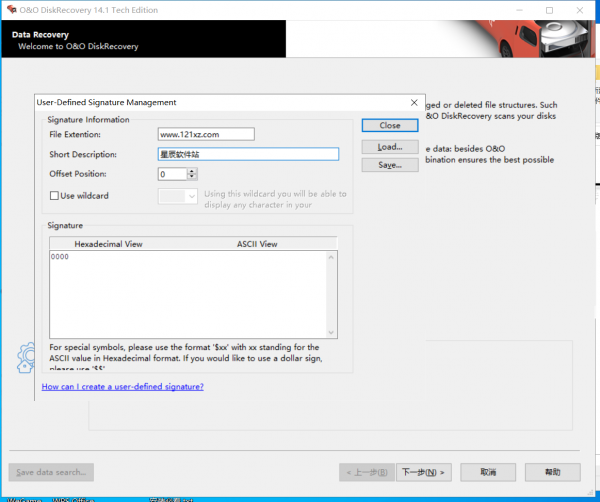Focus the File Extention input field
This screenshot has height=502, width=600.
pos(206,134)
